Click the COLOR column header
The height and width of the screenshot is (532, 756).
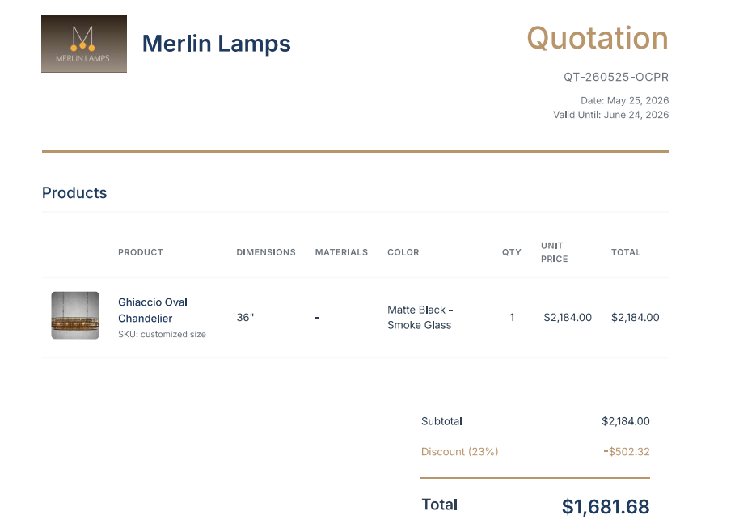(x=403, y=252)
